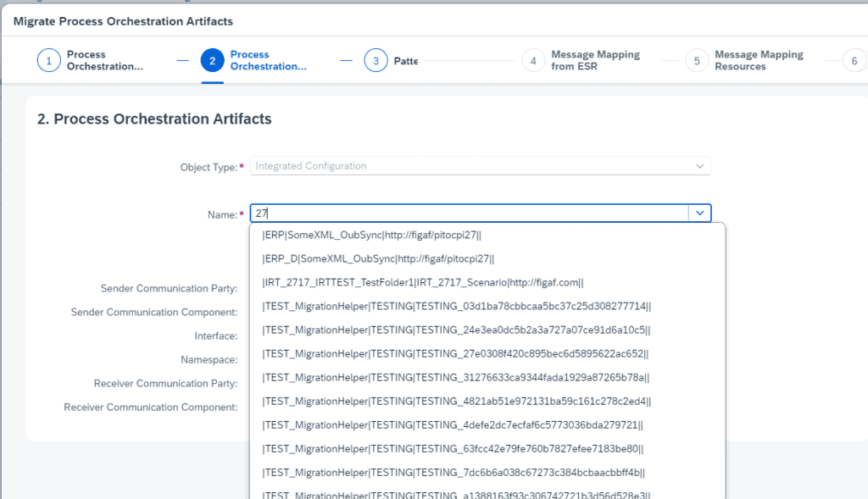Choose IRT_2717_IRTTEST_TestFolder1 scenario entry
868x499 pixels.
487,282
